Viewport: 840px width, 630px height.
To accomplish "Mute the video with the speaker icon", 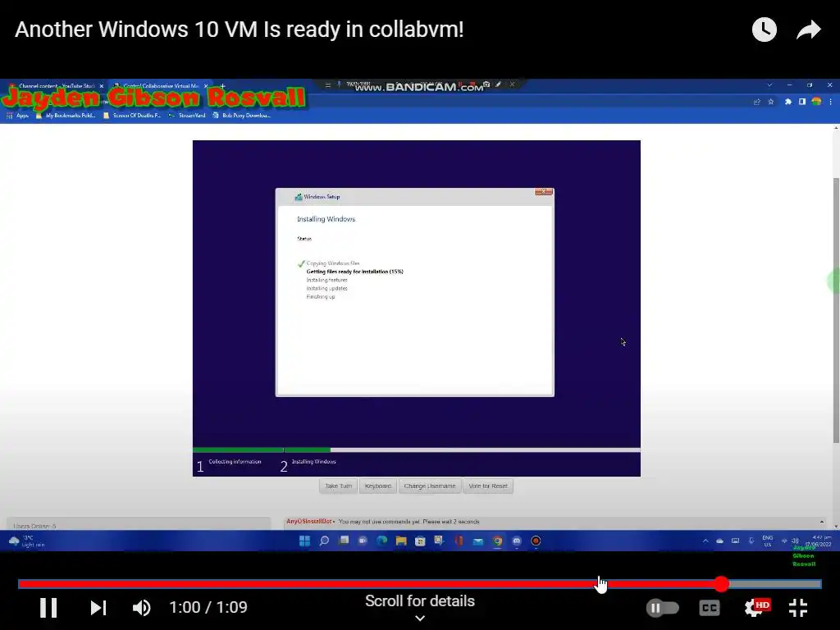I will pos(141,608).
